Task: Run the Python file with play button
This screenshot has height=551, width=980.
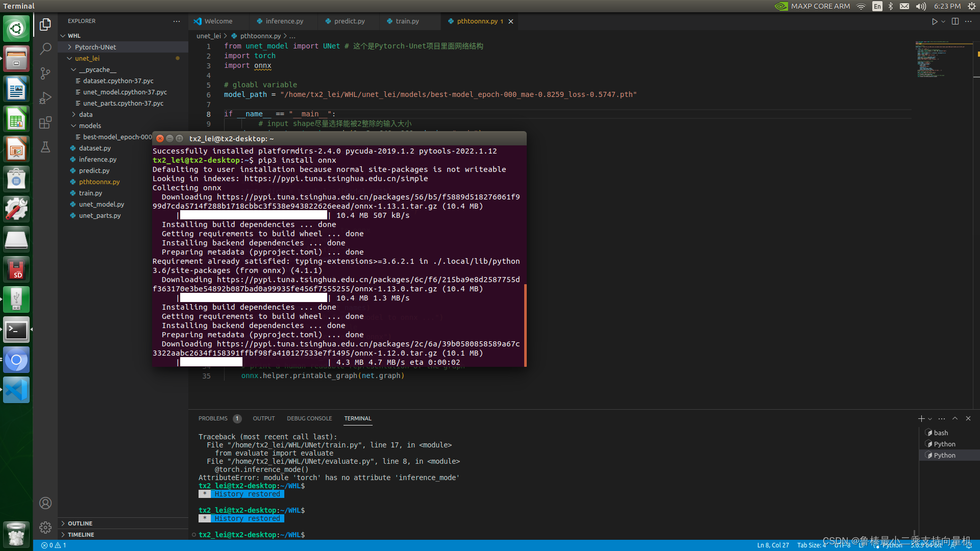Action: (934, 21)
